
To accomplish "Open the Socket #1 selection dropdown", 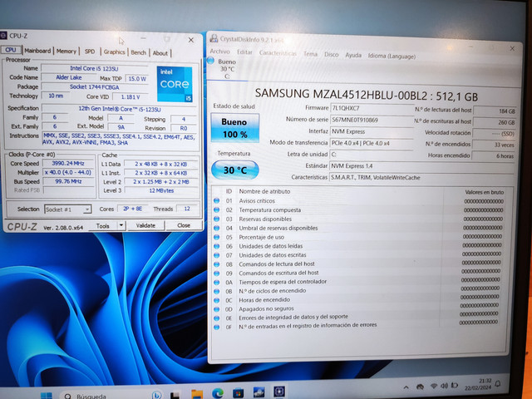I will [x=67, y=209].
